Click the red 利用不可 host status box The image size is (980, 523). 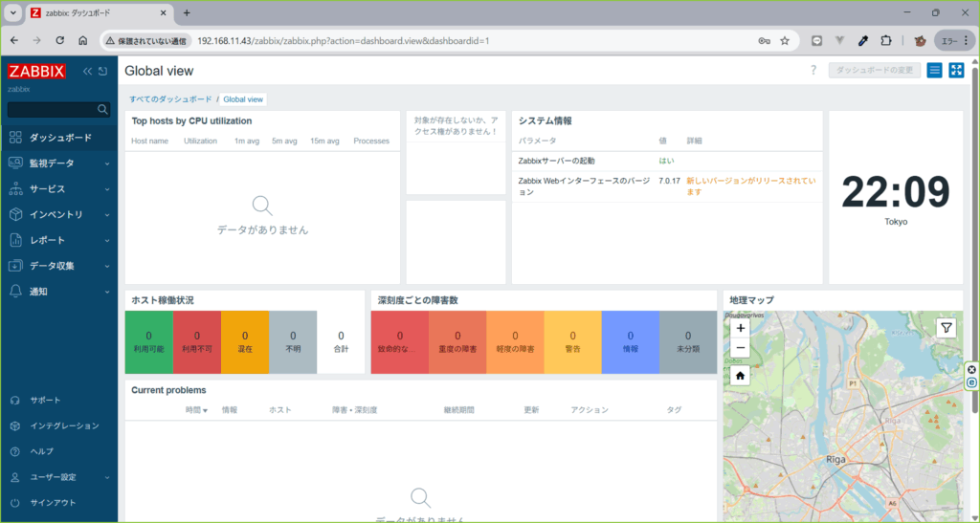click(197, 341)
